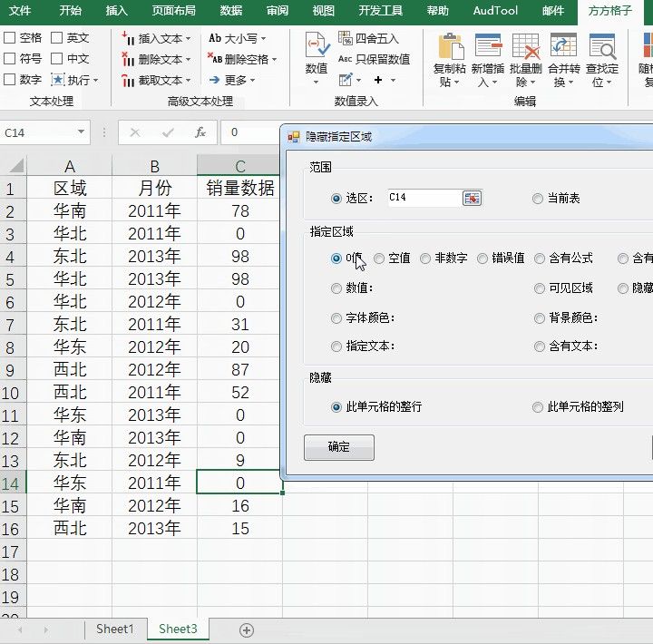Click the formula bar value field

tap(250, 132)
